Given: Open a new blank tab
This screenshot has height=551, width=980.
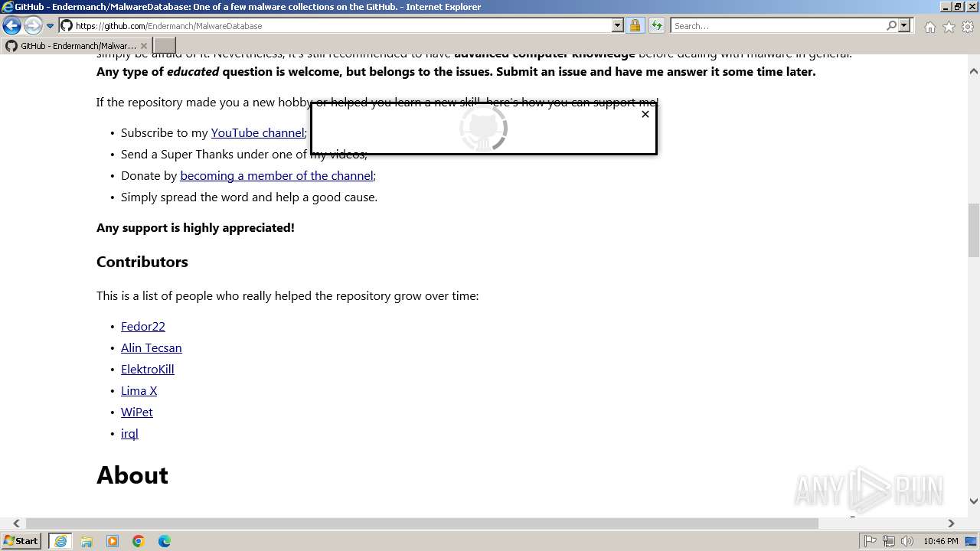Looking at the screenshot, I should 165,45.
